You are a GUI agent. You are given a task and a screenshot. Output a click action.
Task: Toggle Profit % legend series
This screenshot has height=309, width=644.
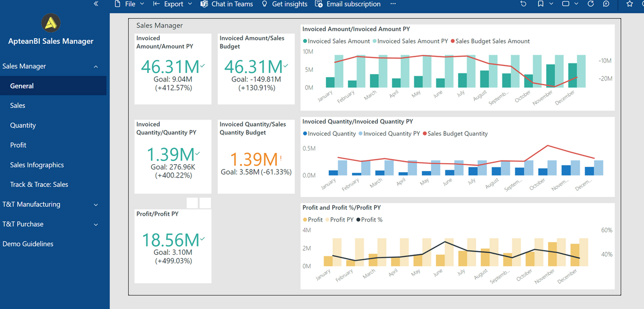[x=371, y=219]
